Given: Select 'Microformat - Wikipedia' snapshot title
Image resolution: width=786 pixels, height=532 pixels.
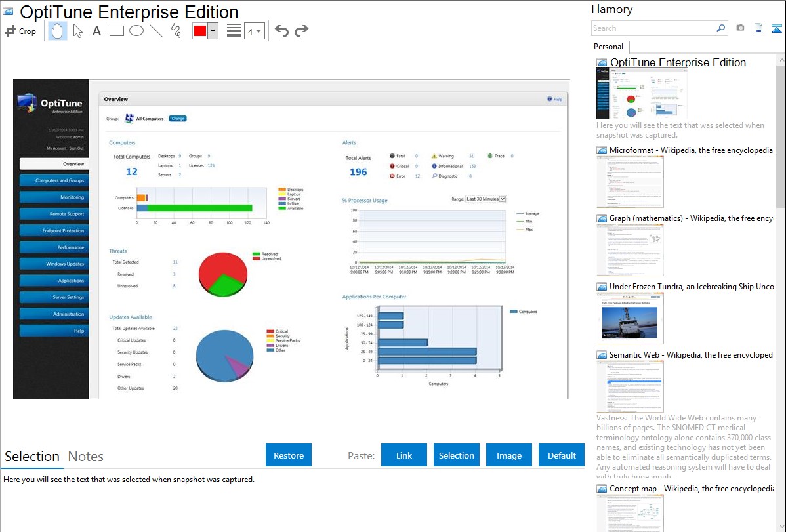Looking at the screenshot, I should [x=691, y=150].
